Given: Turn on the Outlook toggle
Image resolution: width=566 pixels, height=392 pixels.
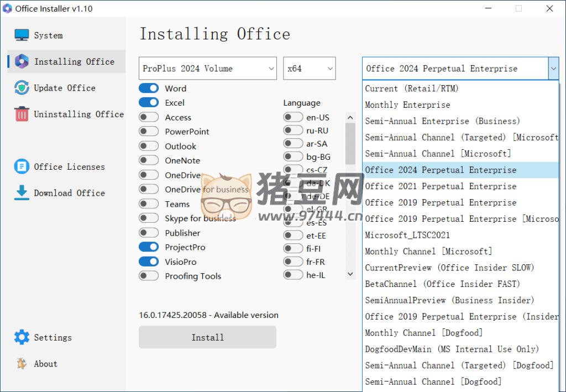Looking at the screenshot, I should 149,146.
